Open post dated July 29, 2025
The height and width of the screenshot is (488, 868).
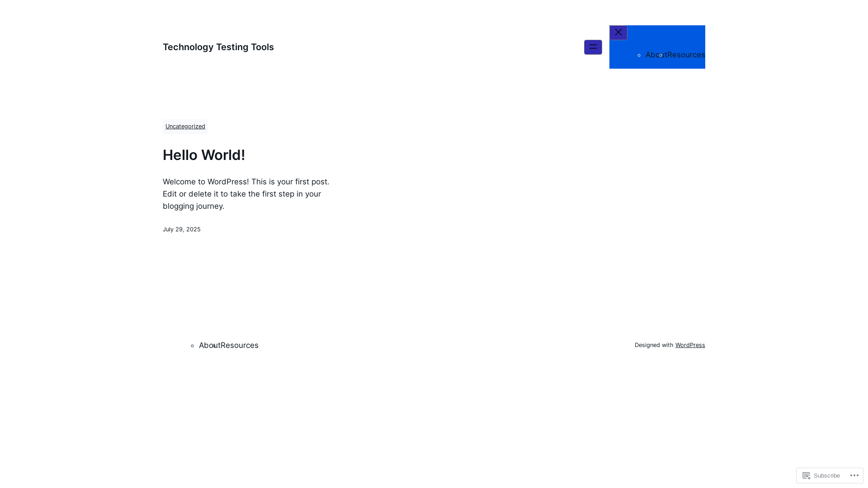pos(182,230)
